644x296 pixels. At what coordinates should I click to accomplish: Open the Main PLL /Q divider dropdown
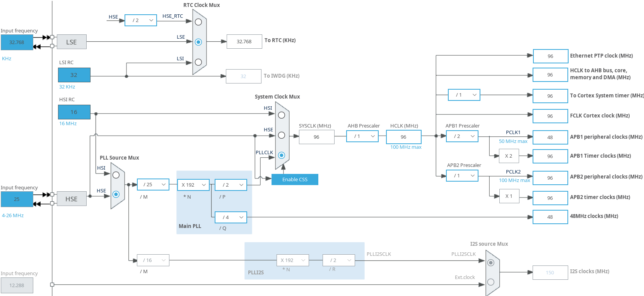(x=231, y=218)
